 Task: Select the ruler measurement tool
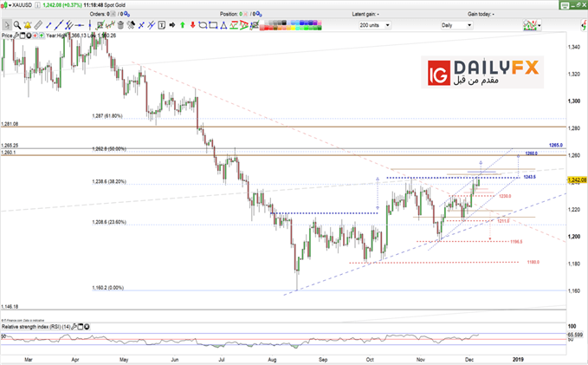(38, 25)
